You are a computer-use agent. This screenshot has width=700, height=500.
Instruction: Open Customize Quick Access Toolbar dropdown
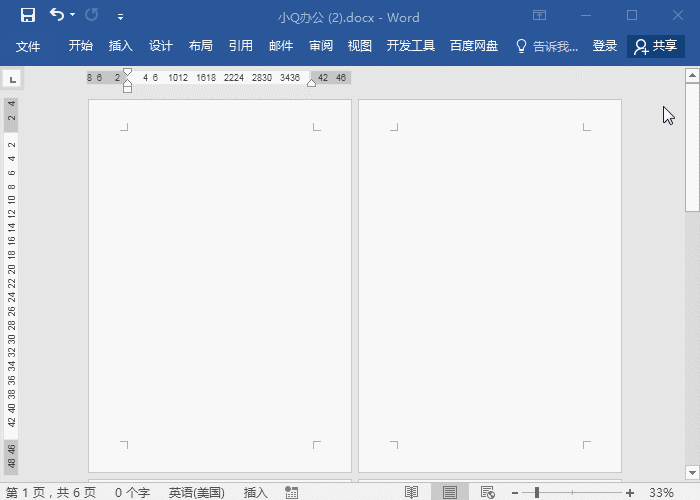point(120,17)
